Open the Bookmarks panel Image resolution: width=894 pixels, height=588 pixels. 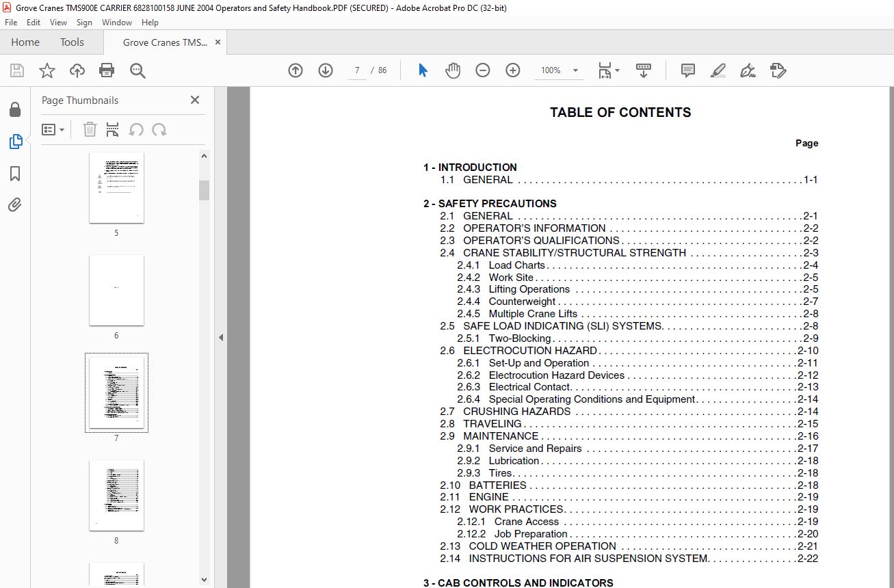click(15, 174)
